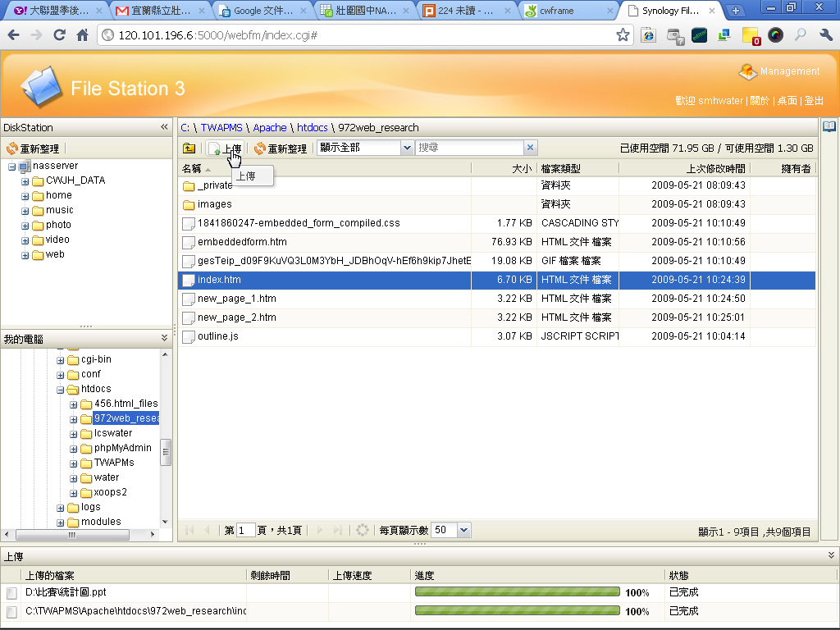Open a new browser tab

[736, 10]
